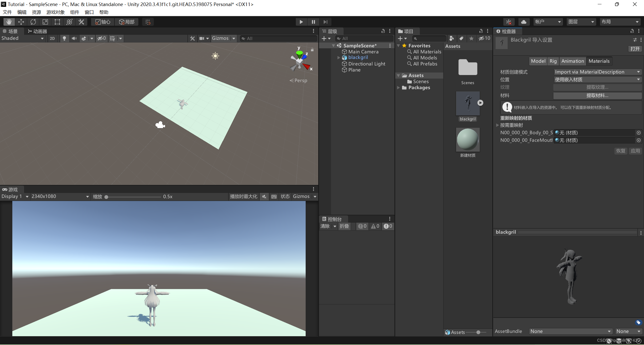
Task: Switch to the Rig tab in Inspector
Action: (x=553, y=61)
